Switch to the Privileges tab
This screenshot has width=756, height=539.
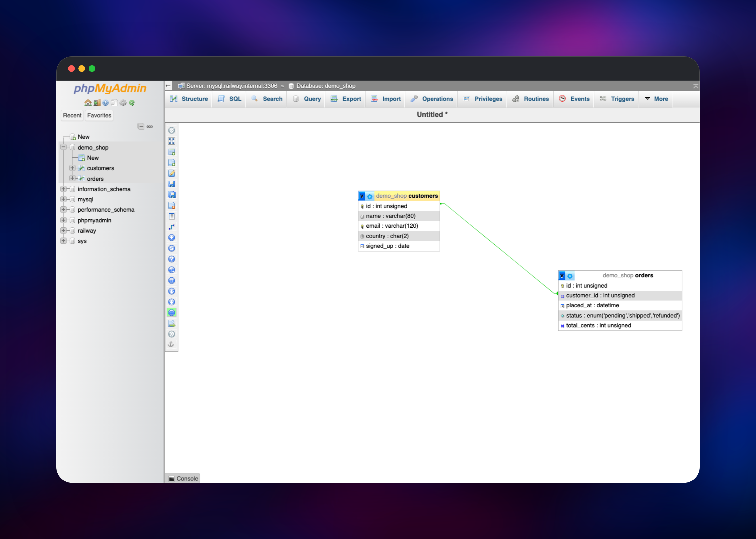pyautogui.click(x=483, y=99)
